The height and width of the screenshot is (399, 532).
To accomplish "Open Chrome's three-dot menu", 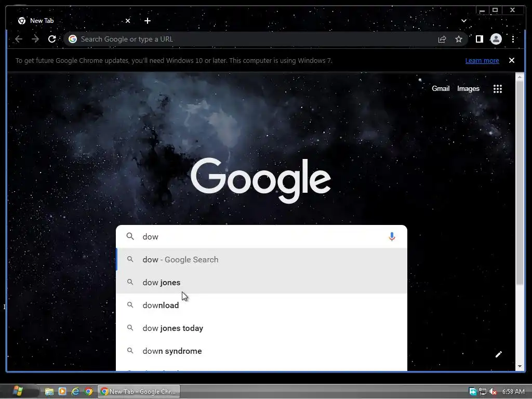I will click(513, 39).
